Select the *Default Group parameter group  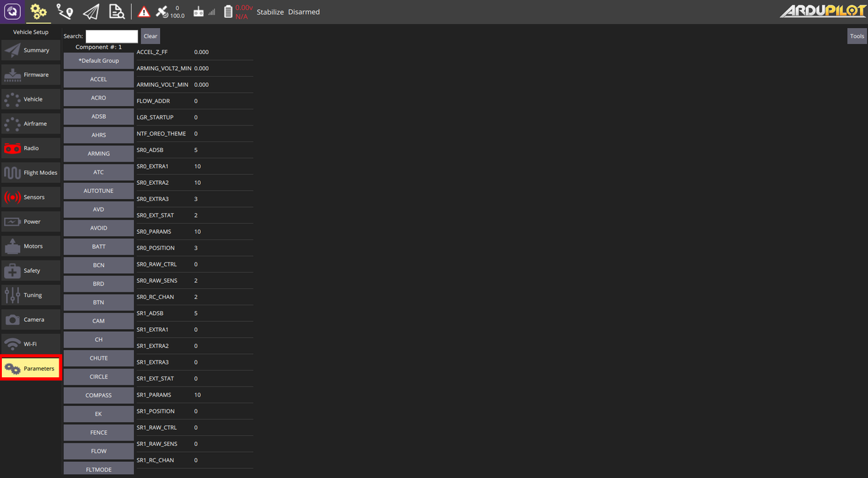click(x=99, y=61)
